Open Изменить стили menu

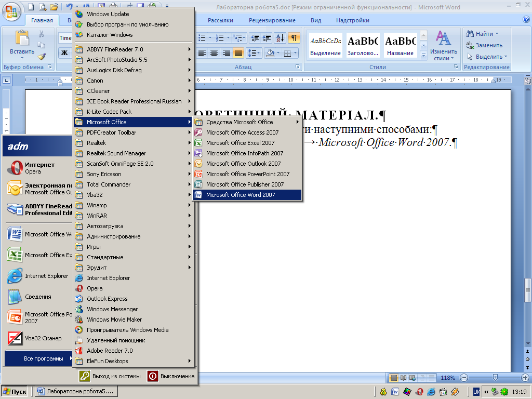point(444,46)
